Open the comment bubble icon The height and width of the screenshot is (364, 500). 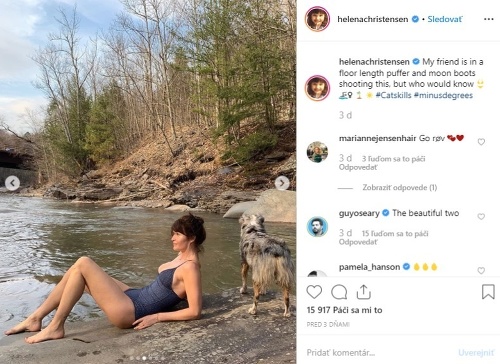pyautogui.click(x=339, y=292)
